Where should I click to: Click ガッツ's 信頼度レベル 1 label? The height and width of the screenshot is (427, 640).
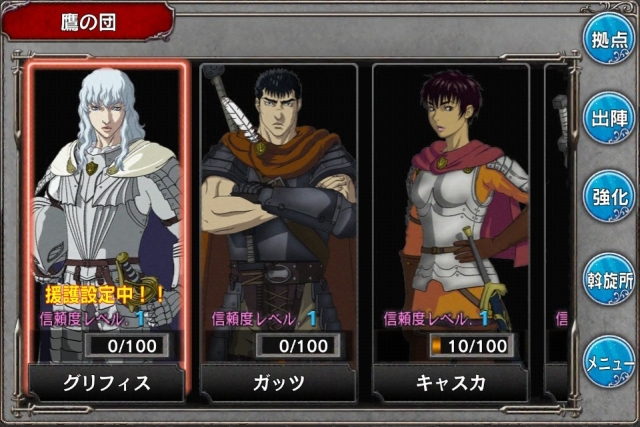[x=264, y=319]
